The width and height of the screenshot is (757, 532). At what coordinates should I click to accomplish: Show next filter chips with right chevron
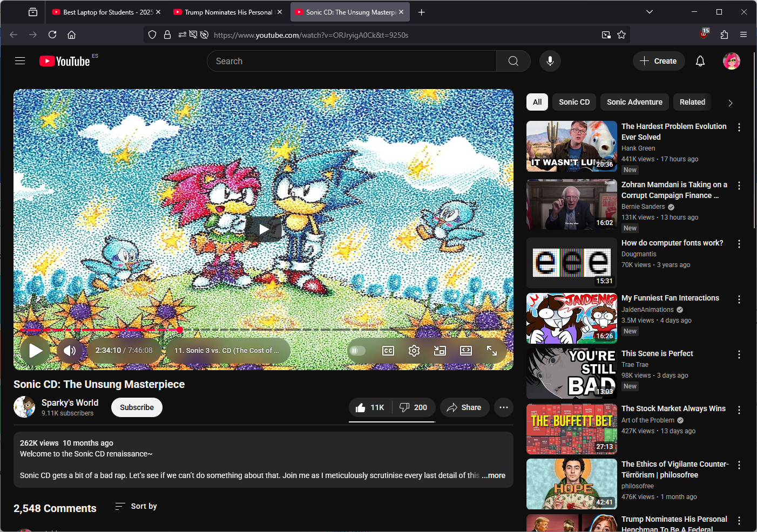(x=730, y=103)
